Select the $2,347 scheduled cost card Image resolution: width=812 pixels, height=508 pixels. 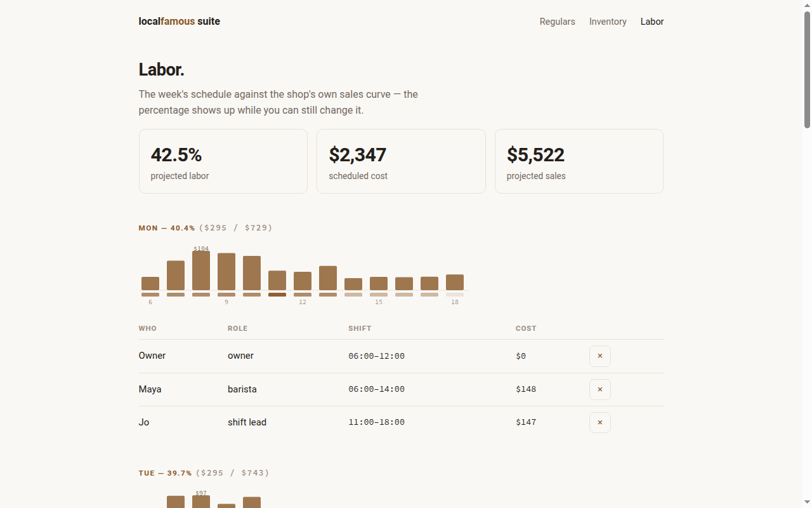[x=401, y=161]
